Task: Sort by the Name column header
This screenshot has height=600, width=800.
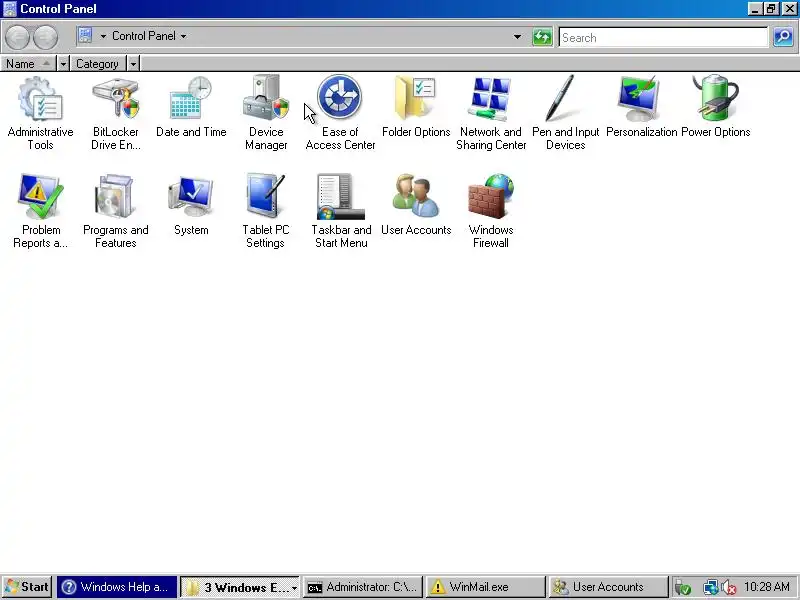Action: coord(29,64)
